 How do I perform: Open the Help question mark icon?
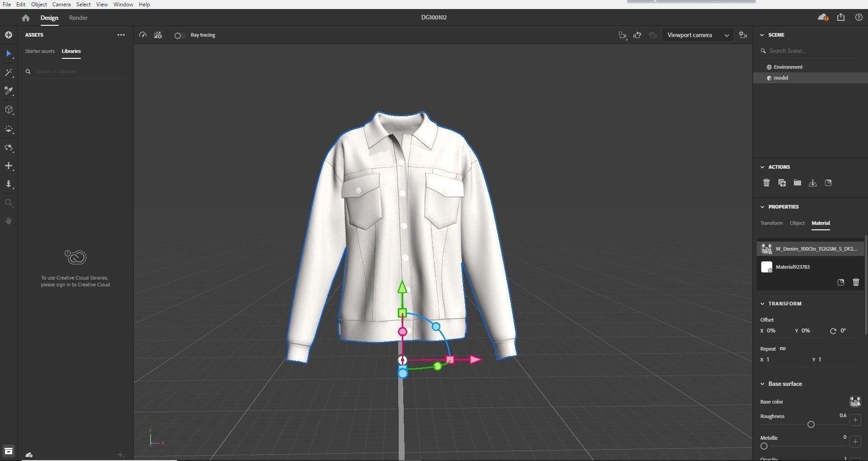(859, 17)
